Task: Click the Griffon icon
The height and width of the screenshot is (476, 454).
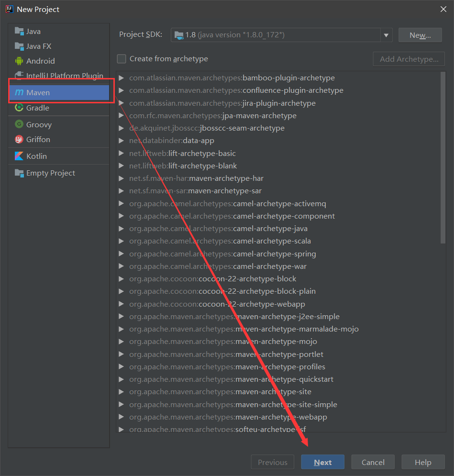Action: pos(19,139)
